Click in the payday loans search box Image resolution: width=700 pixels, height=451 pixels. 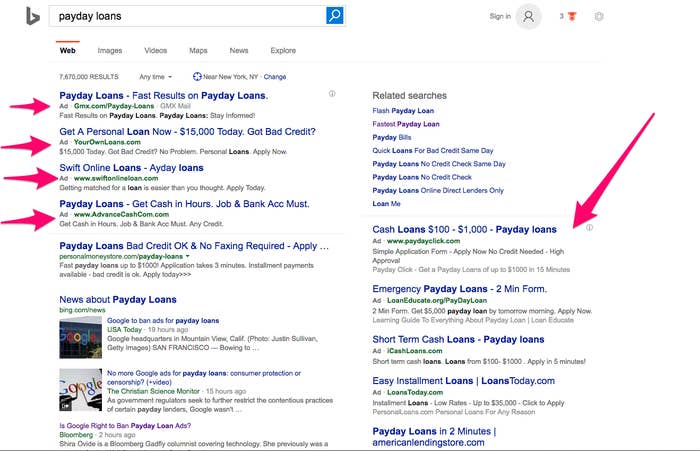tap(188, 16)
